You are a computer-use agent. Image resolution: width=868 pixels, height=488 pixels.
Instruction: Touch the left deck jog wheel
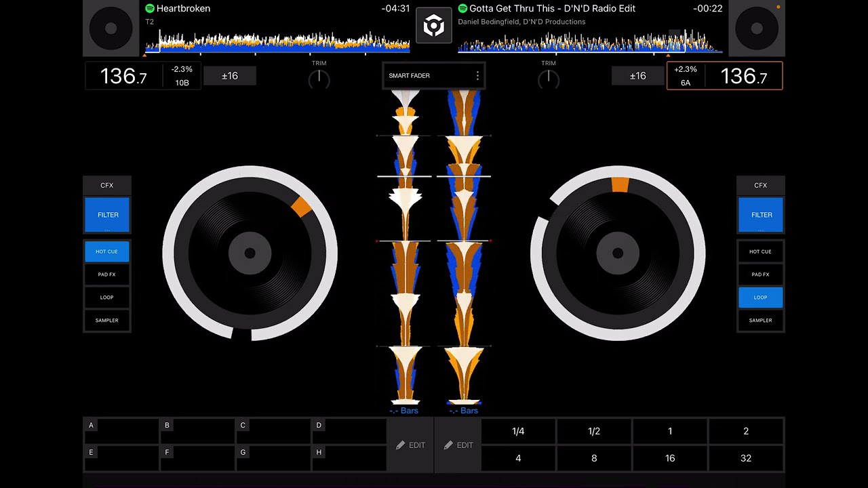point(250,253)
